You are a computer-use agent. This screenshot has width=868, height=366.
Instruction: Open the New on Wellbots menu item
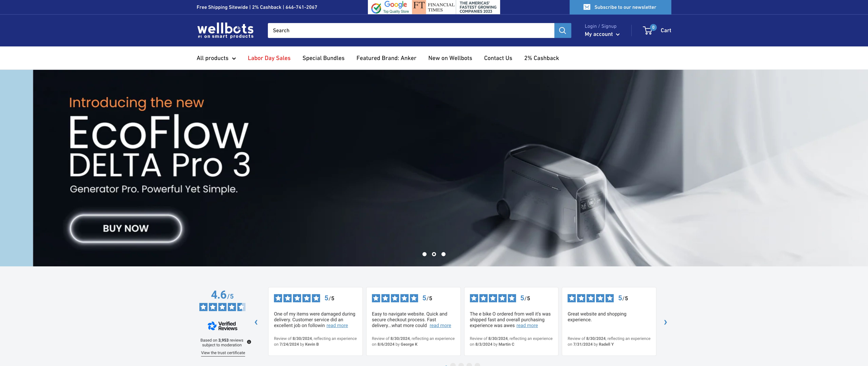coord(450,58)
